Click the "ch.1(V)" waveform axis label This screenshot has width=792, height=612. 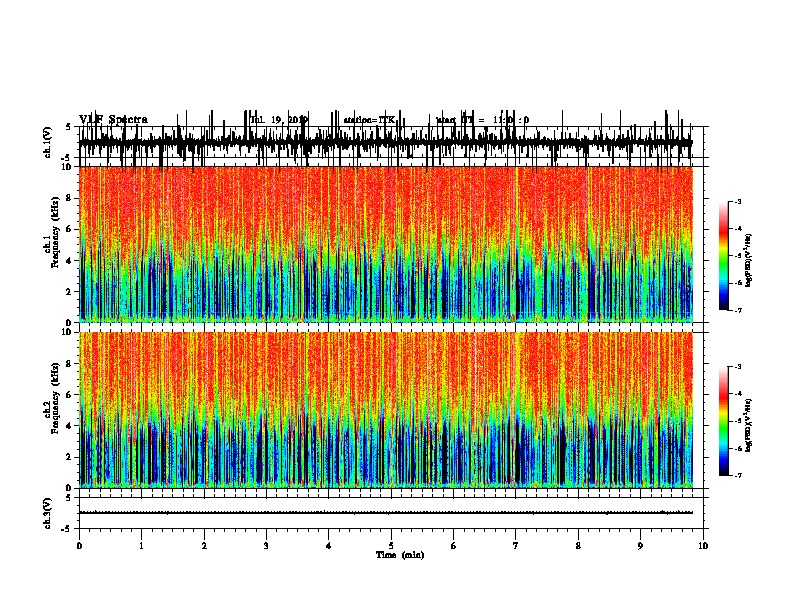(48, 142)
